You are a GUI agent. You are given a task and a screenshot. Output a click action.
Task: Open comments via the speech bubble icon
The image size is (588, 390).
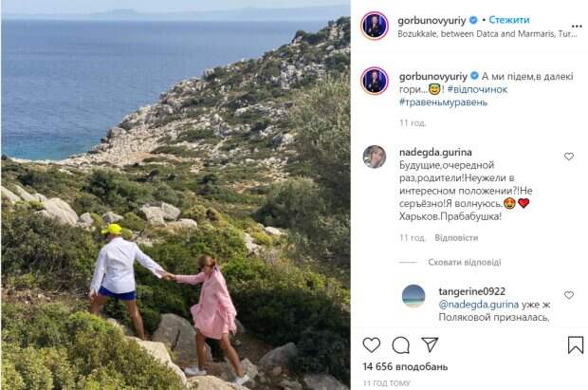[400, 344]
